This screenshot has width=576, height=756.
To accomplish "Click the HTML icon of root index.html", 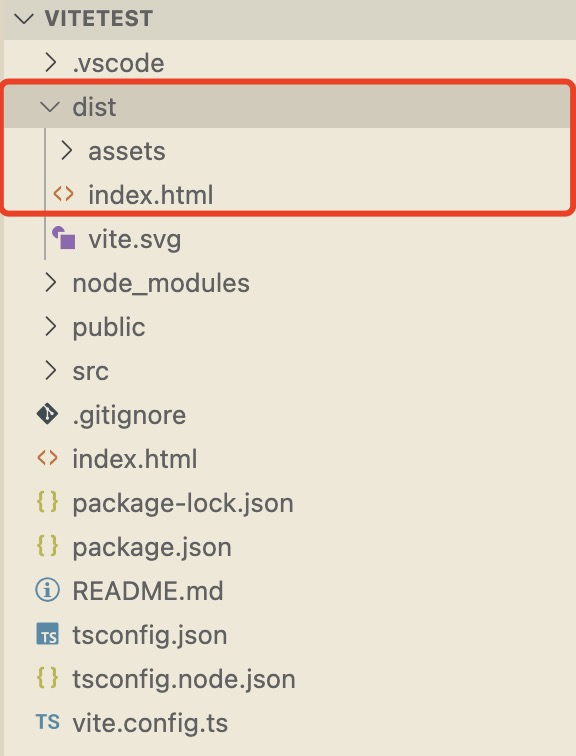I will pyautogui.click(x=47, y=458).
